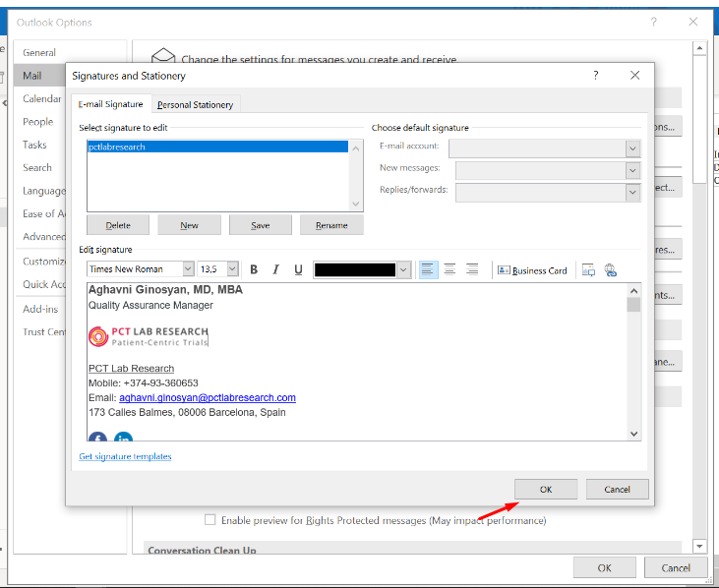719x588 pixels.
Task: Toggle italic formatting in signature editor
Action: 275,270
